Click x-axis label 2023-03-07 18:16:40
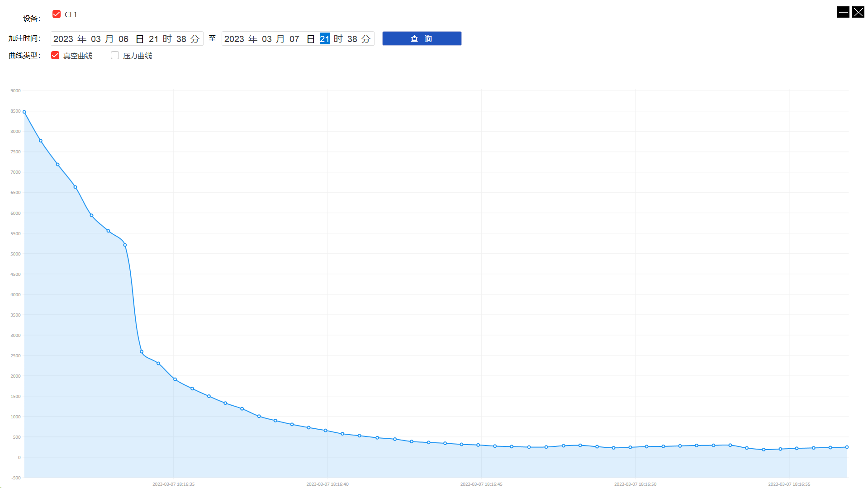Image resolution: width=868 pixels, height=488 pixels. [327, 484]
